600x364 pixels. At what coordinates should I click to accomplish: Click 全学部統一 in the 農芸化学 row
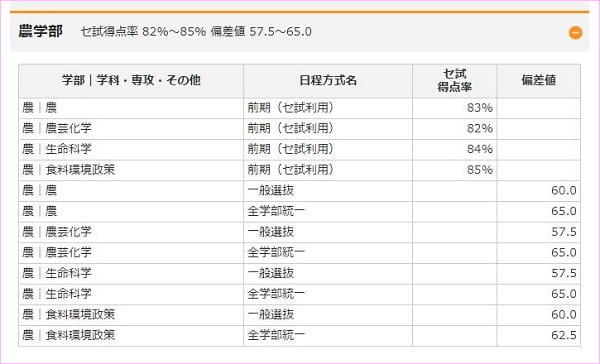[276, 253]
